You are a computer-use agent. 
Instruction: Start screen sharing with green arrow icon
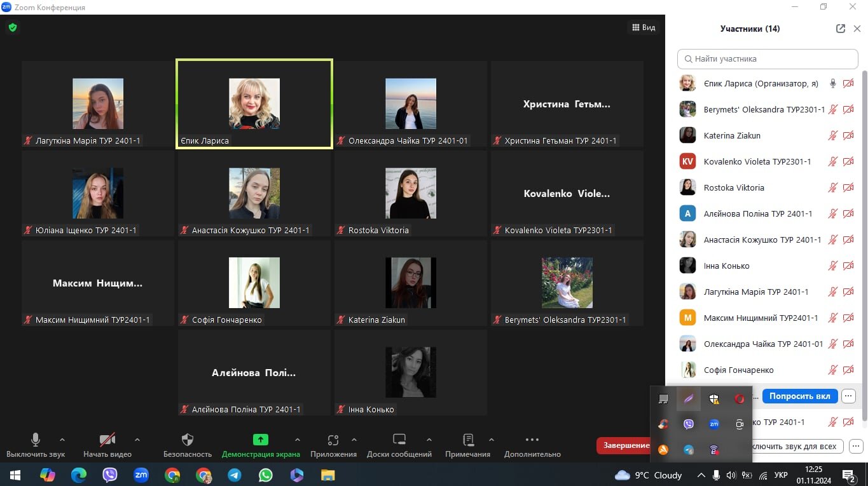coord(261,440)
